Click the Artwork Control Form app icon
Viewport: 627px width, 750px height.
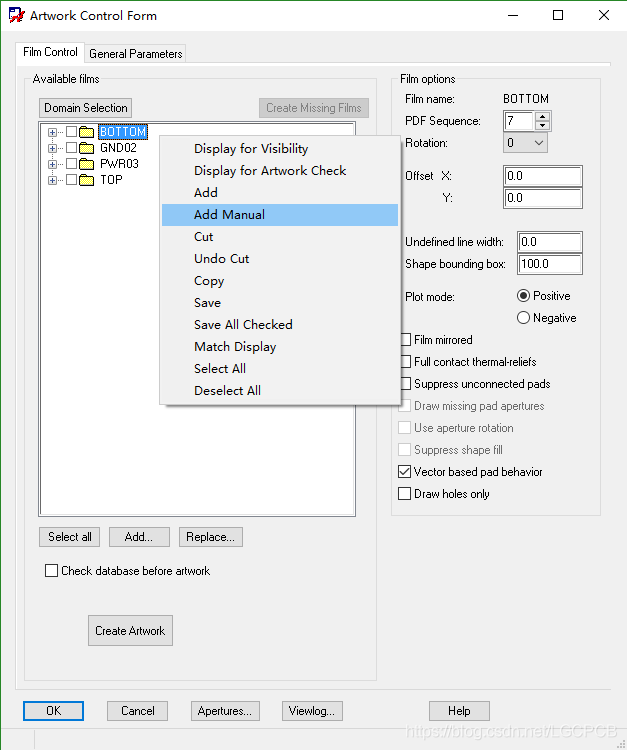[x=17, y=15]
